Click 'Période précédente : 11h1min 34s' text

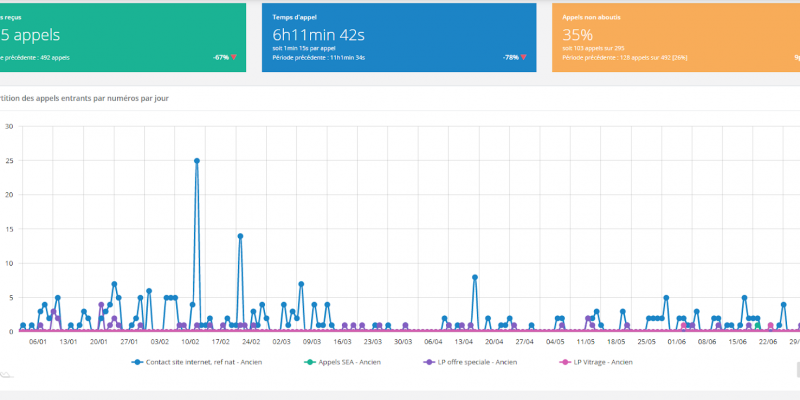click(319, 57)
